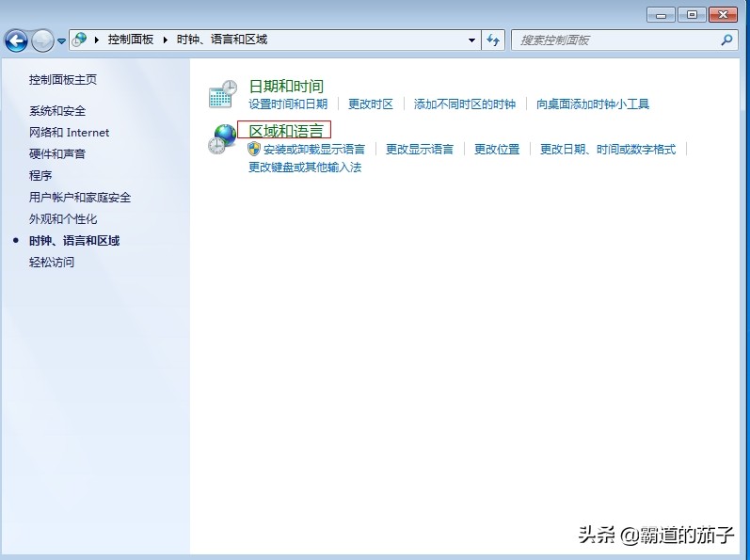Click 更改时区 link

coord(371,104)
